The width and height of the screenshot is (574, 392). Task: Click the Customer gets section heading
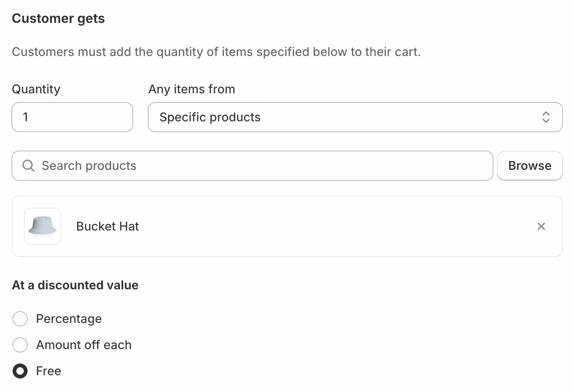click(58, 19)
